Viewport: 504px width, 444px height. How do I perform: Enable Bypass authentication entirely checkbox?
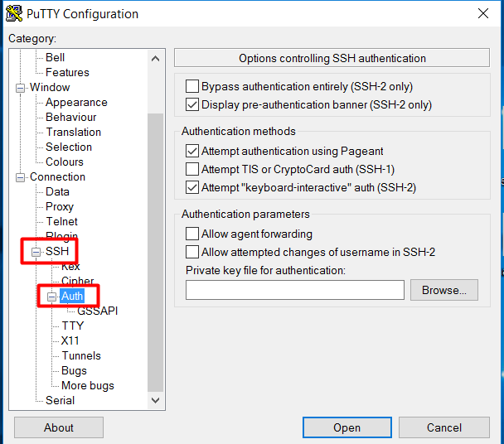click(x=192, y=86)
